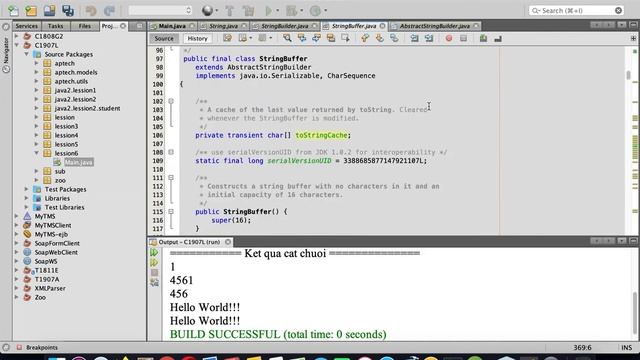This screenshot has width=640, height=360.
Task: Click the green Re-run icon in Output
Action: (x=154, y=253)
